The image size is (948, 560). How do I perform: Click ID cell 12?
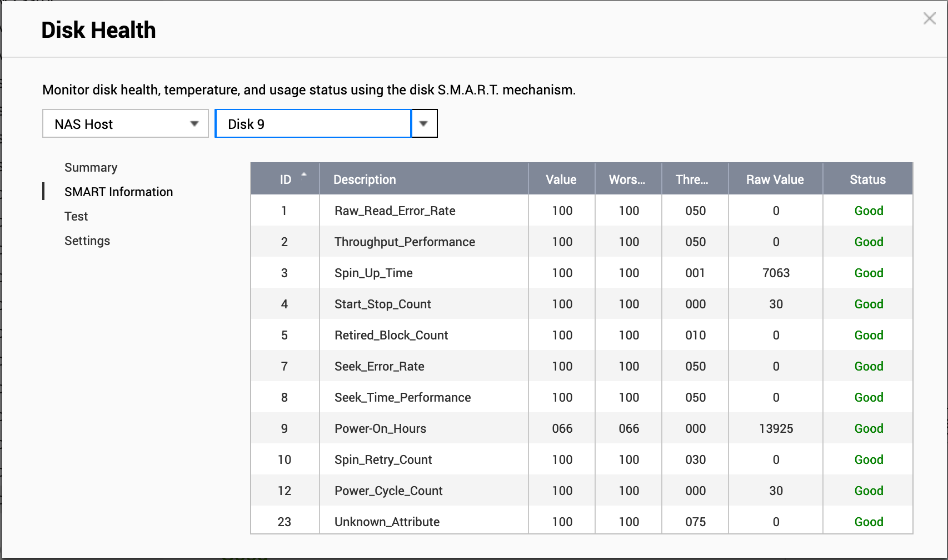(284, 491)
